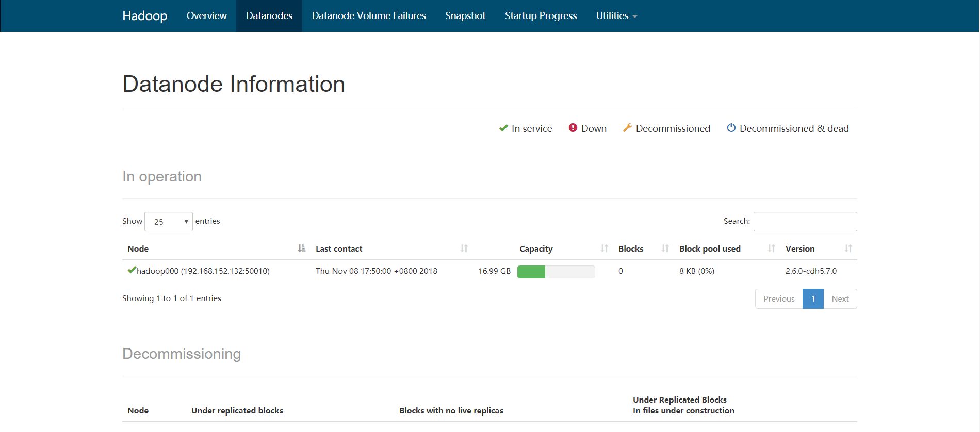Click the Blocks column sort arrows
This screenshot has width=980, height=432.
click(x=665, y=248)
